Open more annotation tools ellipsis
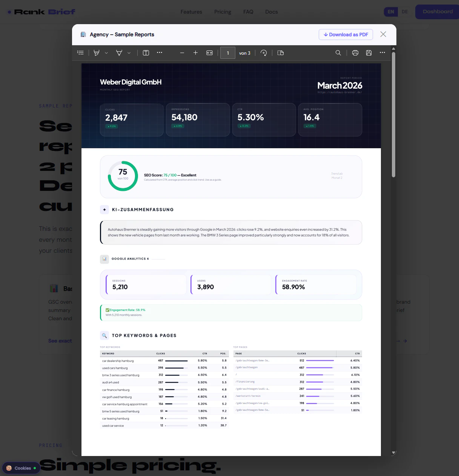The width and height of the screenshot is (459, 476). point(160,53)
